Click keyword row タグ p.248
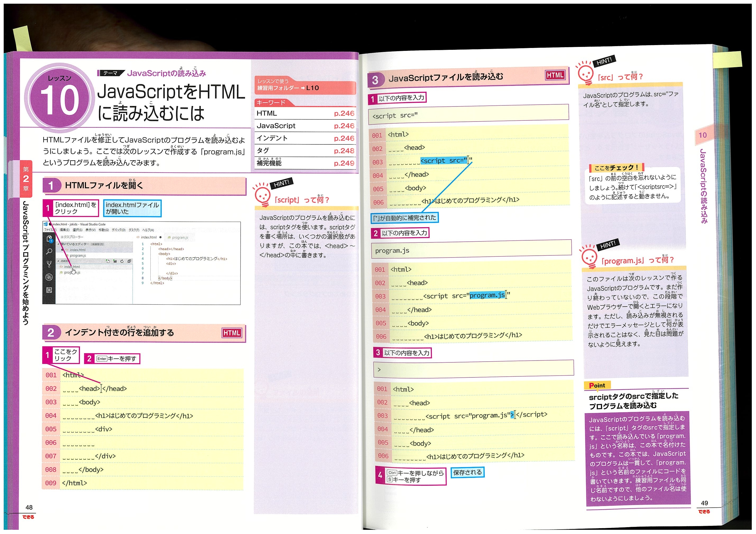The image size is (756, 534). pyautogui.click(x=305, y=151)
